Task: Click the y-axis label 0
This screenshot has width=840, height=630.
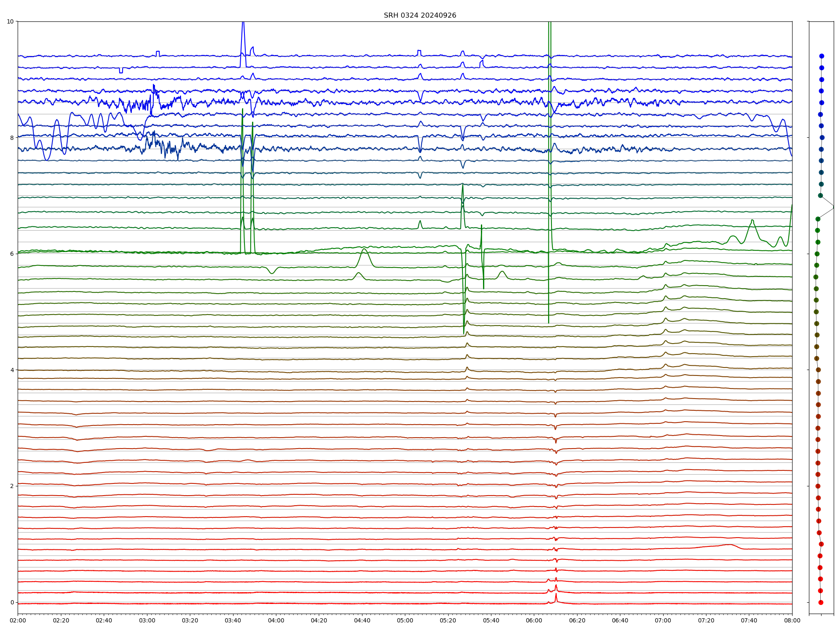Action: (x=12, y=602)
